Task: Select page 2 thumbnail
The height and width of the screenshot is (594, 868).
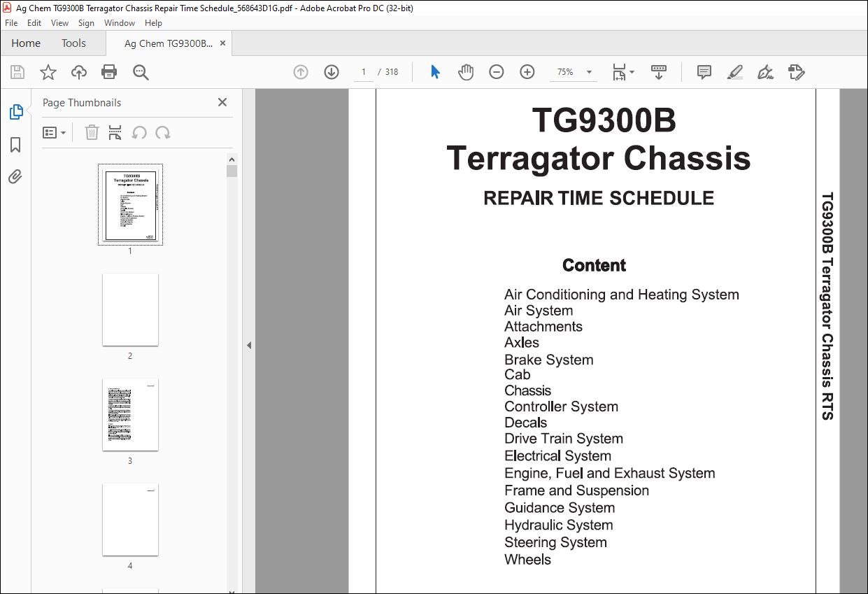Action: pos(130,309)
